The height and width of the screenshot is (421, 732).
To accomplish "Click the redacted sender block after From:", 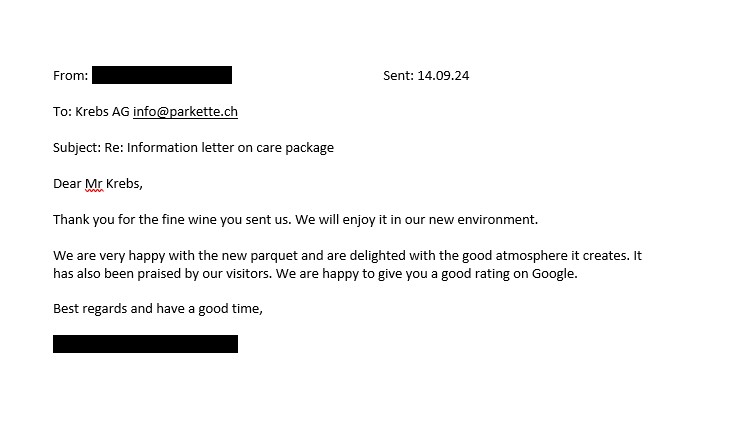I will (x=162, y=75).
